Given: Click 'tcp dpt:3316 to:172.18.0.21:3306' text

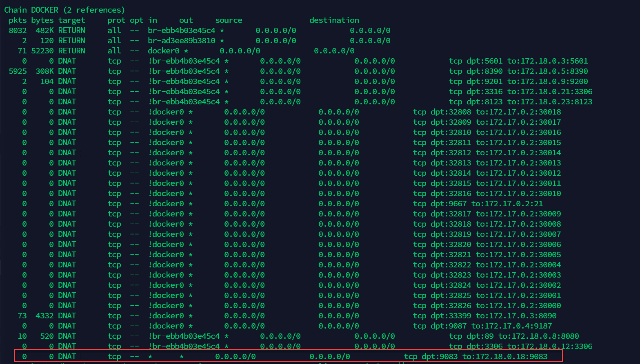Looking at the screenshot, I should 521,91.
